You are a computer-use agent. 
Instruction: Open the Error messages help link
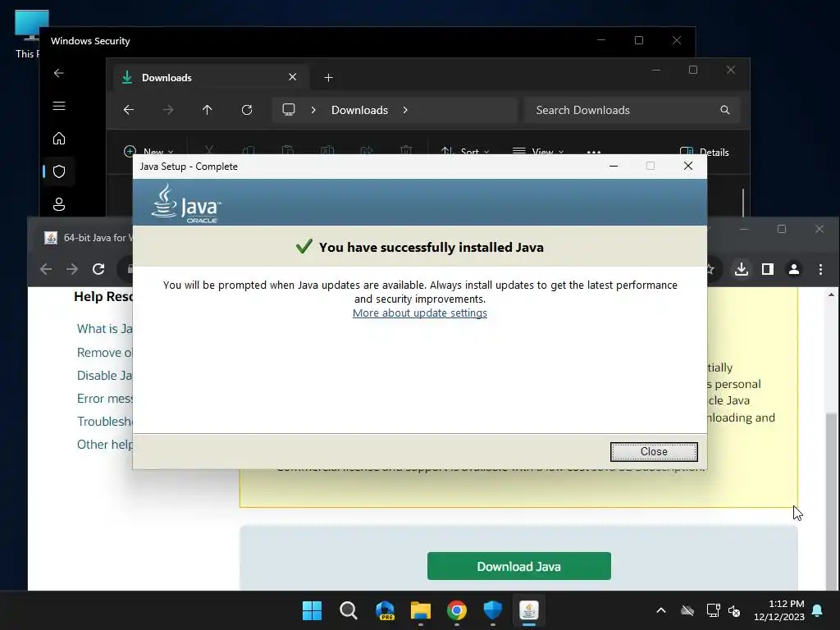(104, 399)
